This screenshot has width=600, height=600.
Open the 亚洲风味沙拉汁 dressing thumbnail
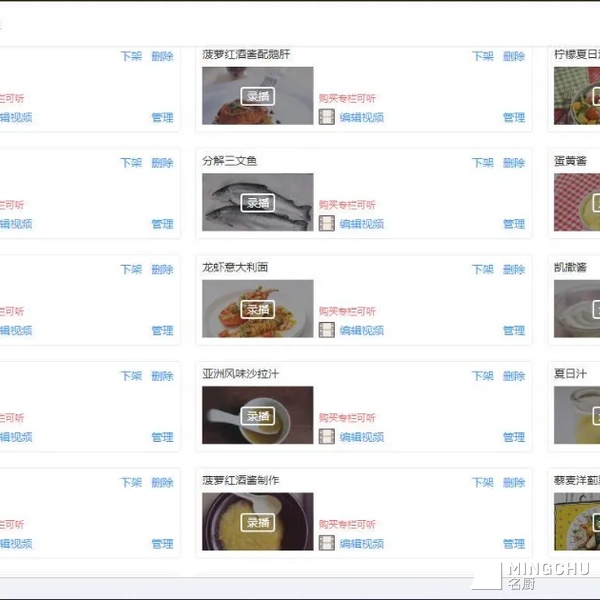pos(258,415)
